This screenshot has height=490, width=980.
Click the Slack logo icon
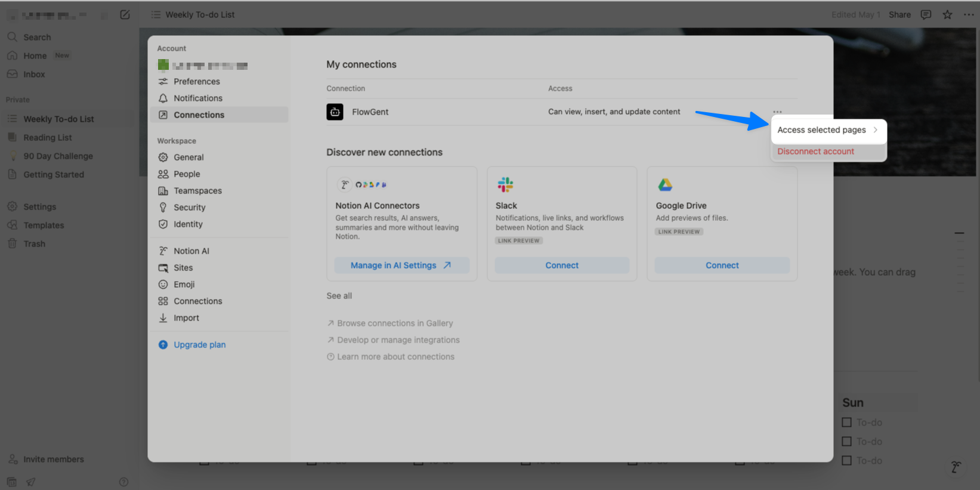click(505, 184)
